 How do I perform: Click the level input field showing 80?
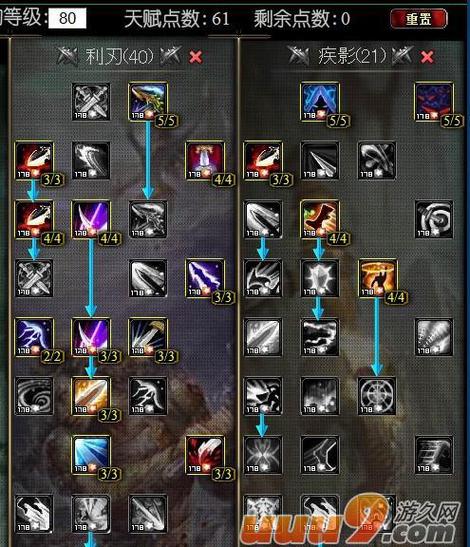pos(67,18)
